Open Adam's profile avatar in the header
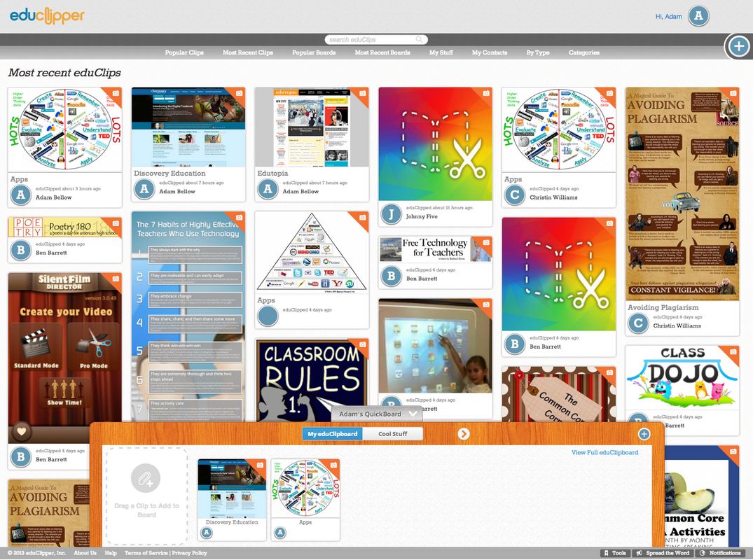The height and width of the screenshot is (560, 753). pos(698,16)
